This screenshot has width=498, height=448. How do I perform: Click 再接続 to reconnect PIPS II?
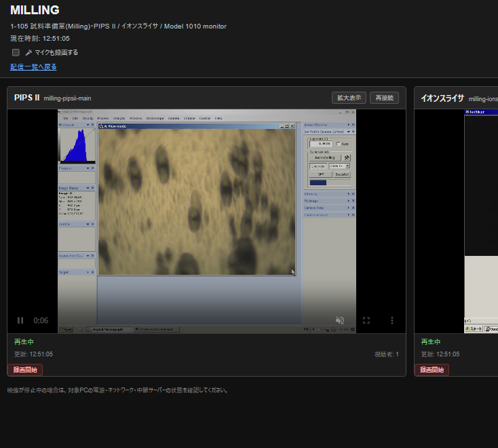[384, 98]
